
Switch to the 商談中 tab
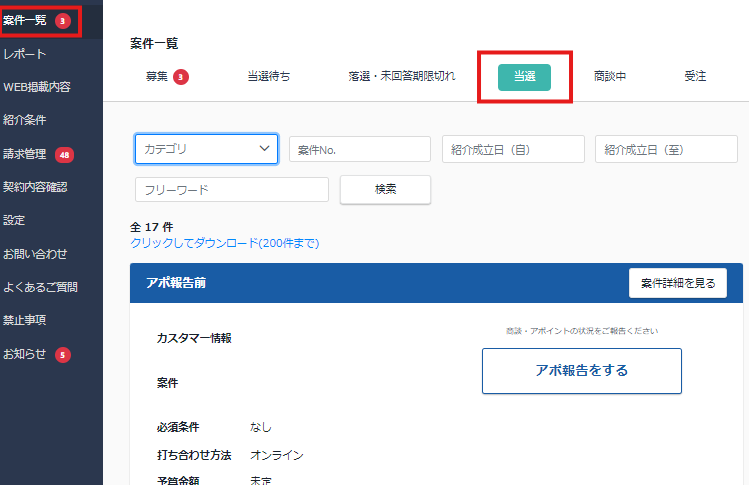[610, 76]
